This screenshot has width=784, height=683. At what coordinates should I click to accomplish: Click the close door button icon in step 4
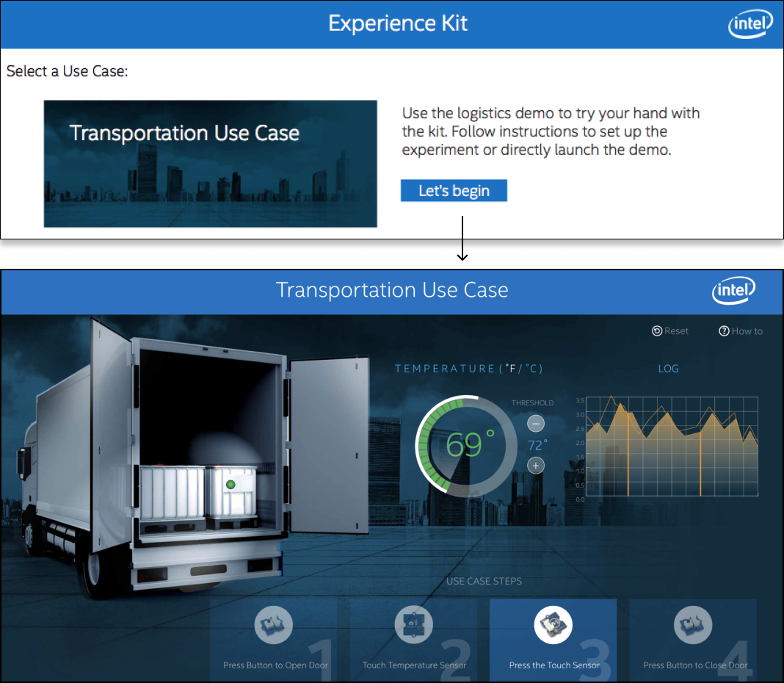click(x=692, y=625)
